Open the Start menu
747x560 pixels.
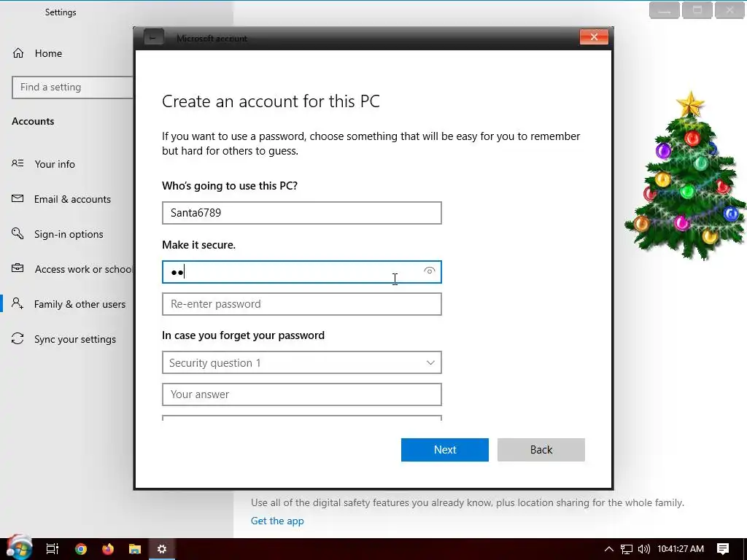pos(19,548)
